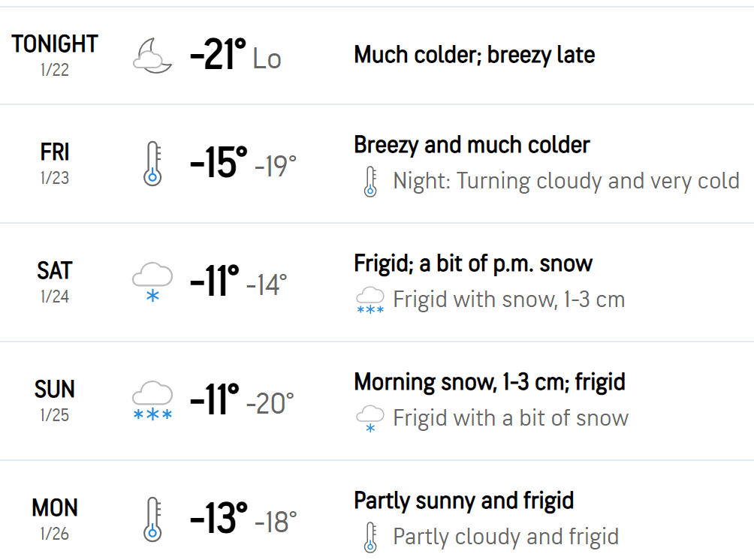The height and width of the screenshot is (560, 754).
Task: Click "Partly sunny and frigid" description
Action: (463, 501)
